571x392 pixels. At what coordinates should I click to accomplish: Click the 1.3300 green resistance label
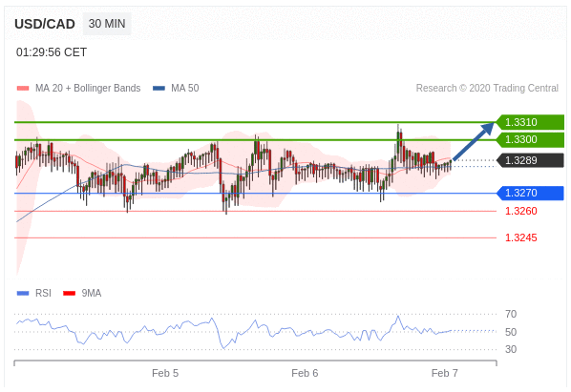[530, 139]
